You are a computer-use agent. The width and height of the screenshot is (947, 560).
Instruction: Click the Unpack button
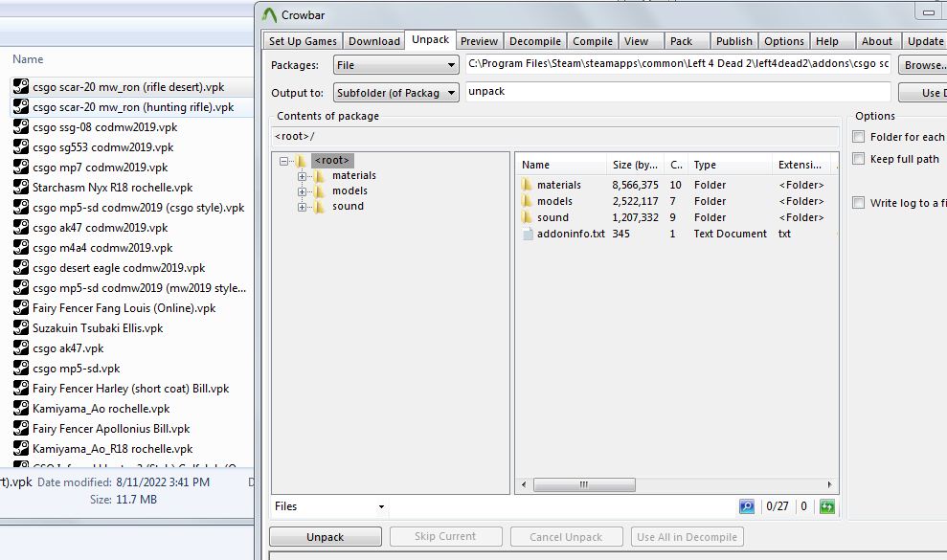point(325,536)
